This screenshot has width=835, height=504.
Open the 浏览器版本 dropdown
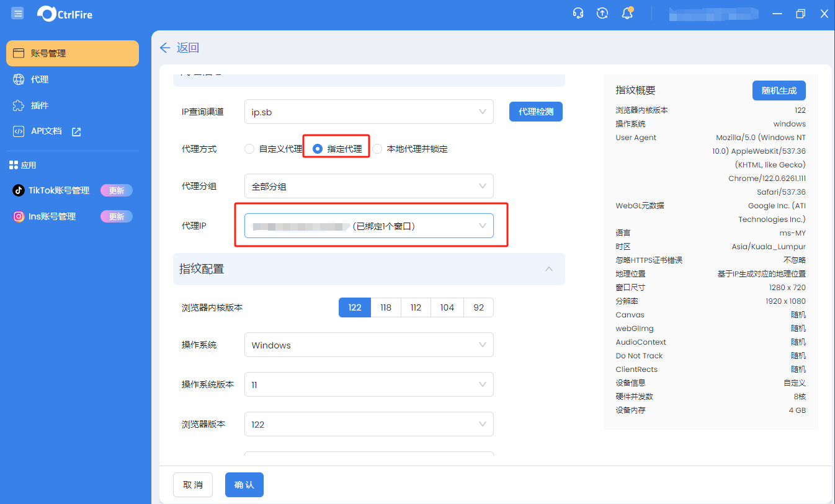[x=369, y=424]
